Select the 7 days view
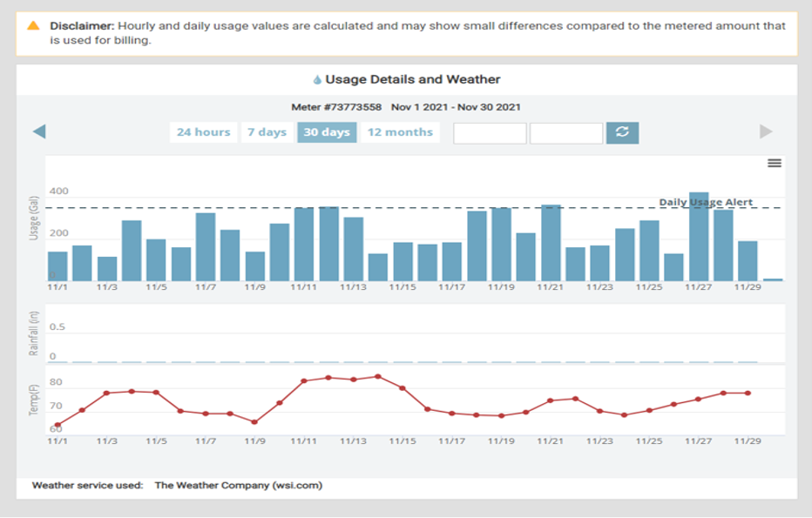The width and height of the screenshot is (812, 518). click(x=267, y=132)
